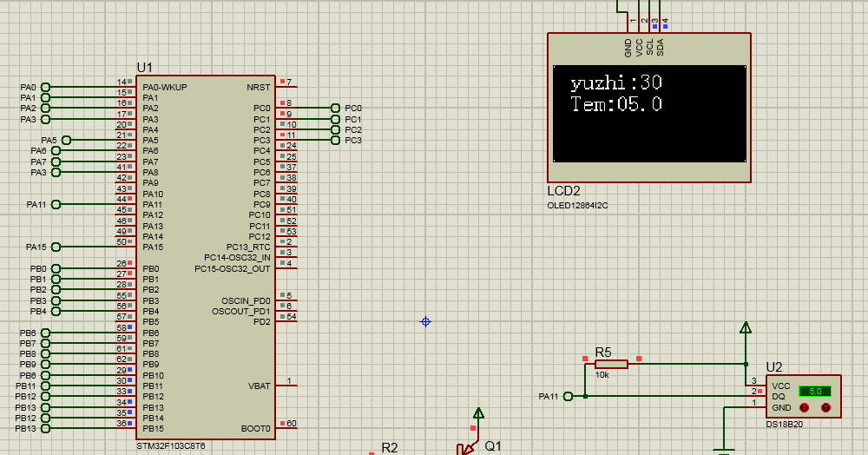This screenshot has width=868, height=455.
Task: Click the PC13_RTC pin label
Action: [248, 247]
